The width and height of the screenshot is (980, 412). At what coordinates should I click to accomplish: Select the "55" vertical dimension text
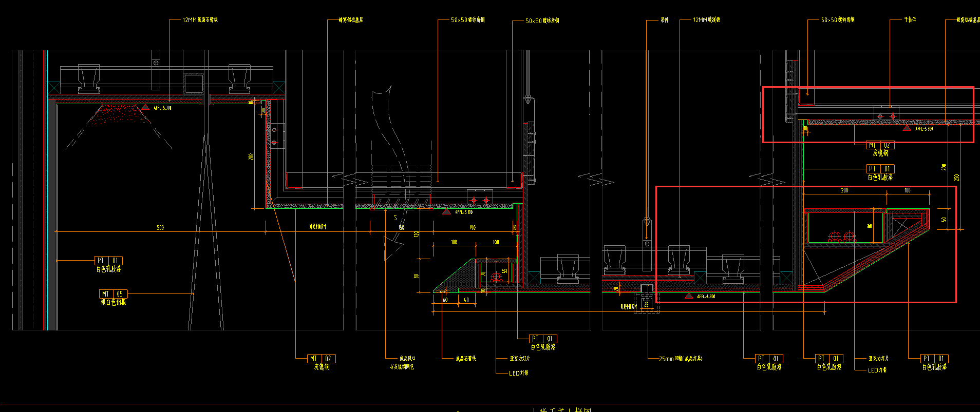pos(505,270)
